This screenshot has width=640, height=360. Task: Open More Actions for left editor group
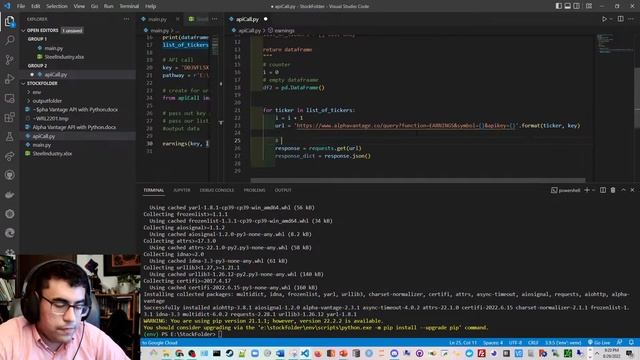tap(215, 19)
